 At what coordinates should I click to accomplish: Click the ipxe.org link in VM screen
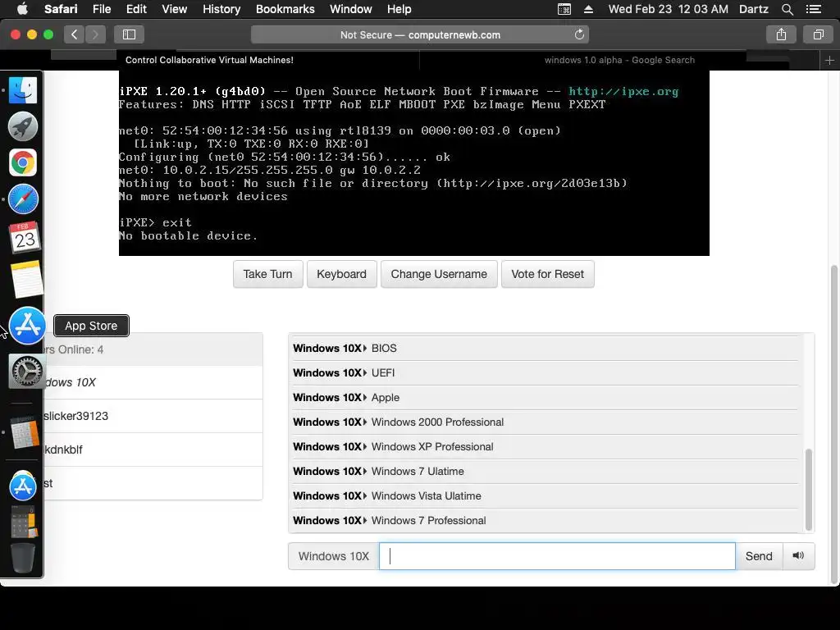click(x=623, y=92)
